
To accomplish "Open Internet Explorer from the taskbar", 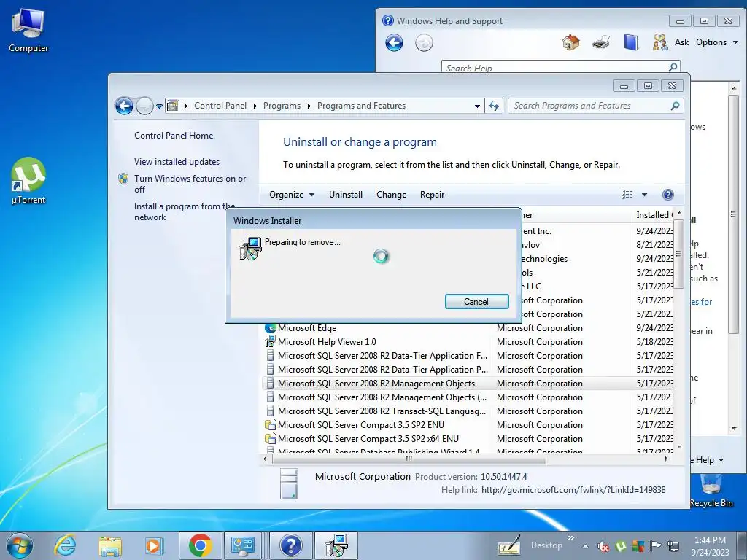I will [65, 545].
